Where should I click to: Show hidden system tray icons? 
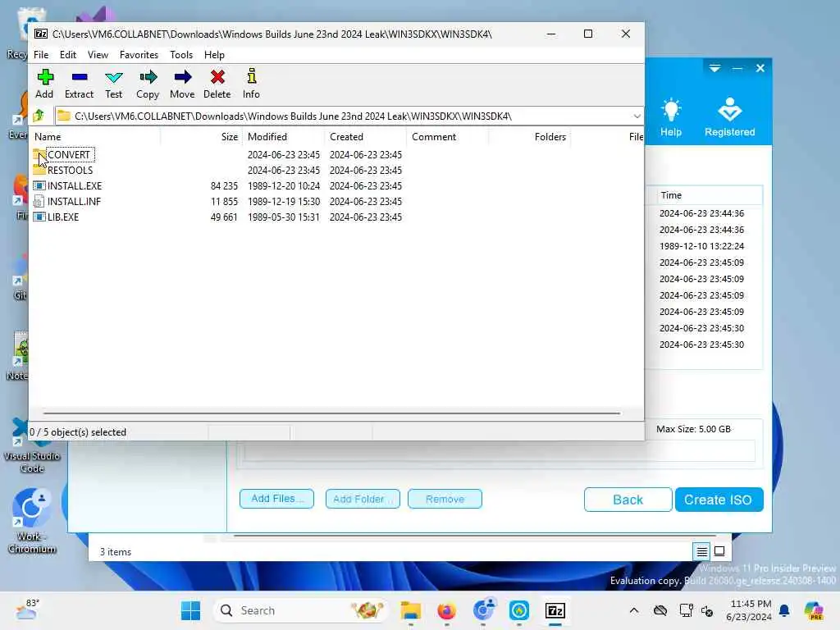[634, 610]
